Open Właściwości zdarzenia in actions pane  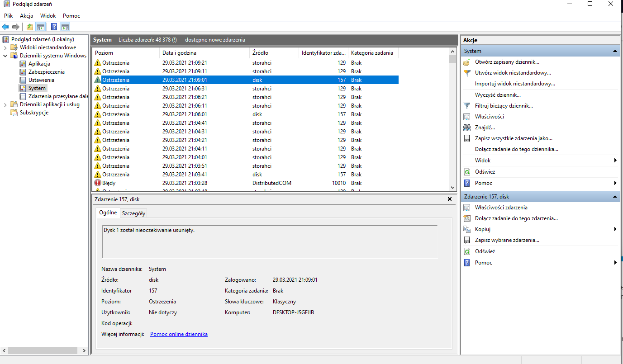pyautogui.click(x=501, y=208)
